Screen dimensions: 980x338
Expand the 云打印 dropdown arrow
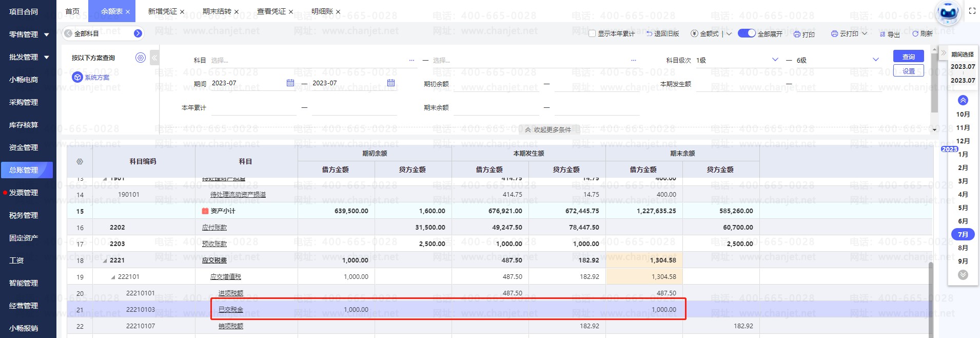865,34
